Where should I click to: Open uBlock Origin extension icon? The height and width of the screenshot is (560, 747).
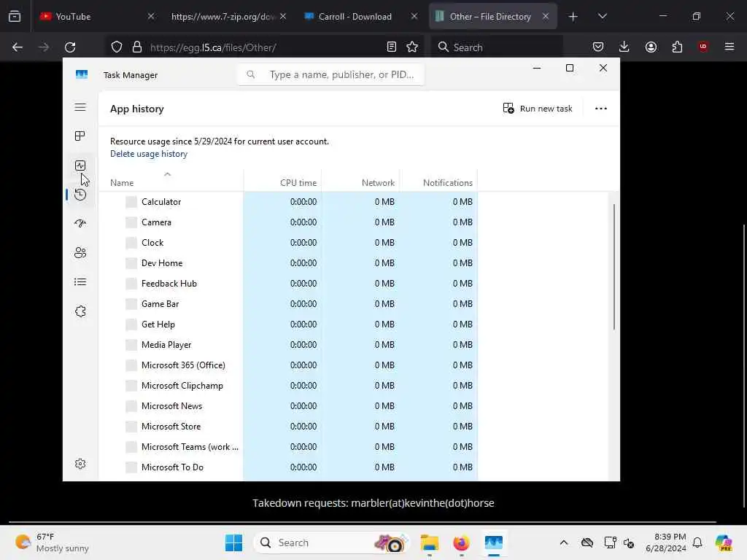point(703,47)
